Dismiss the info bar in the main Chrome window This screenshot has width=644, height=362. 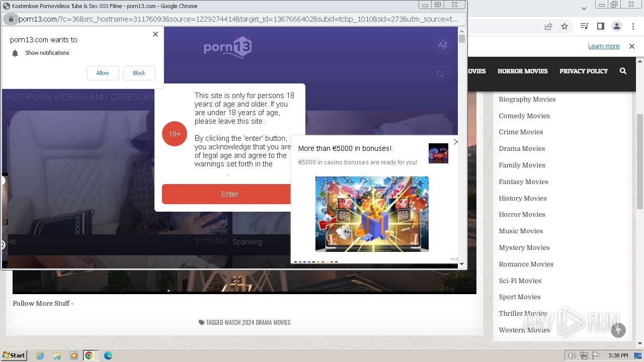632,46
